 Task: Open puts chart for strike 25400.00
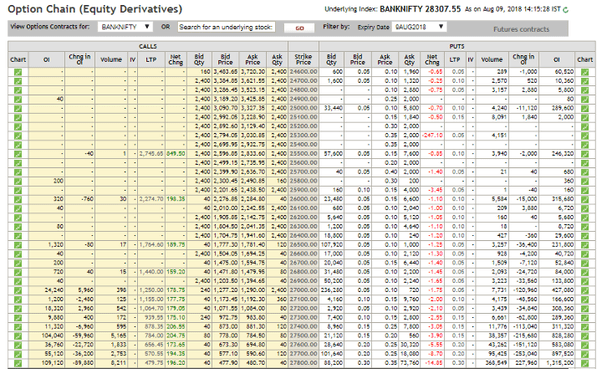(585, 145)
